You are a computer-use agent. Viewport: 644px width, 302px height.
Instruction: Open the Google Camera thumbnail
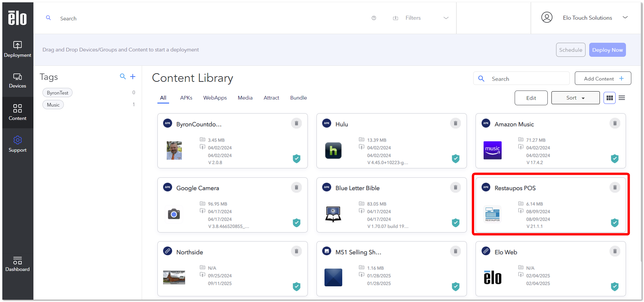coord(174,214)
